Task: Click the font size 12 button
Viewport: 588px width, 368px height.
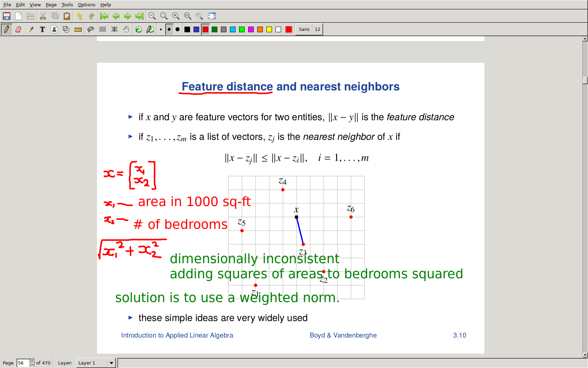Action: (x=317, y=29)
